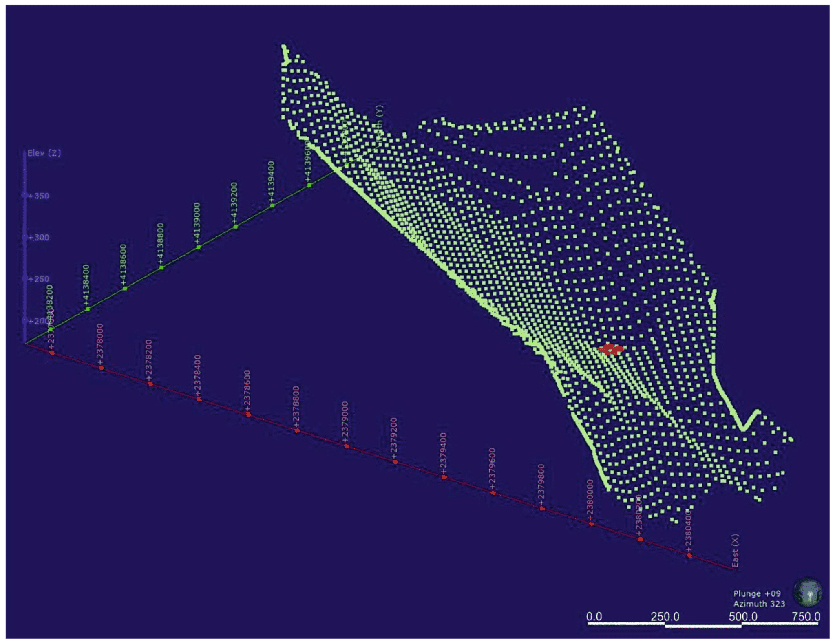This screenshot has width=835, height=644.
Task: Click the 'East (X)' axis label
Action: coord(735,550)
